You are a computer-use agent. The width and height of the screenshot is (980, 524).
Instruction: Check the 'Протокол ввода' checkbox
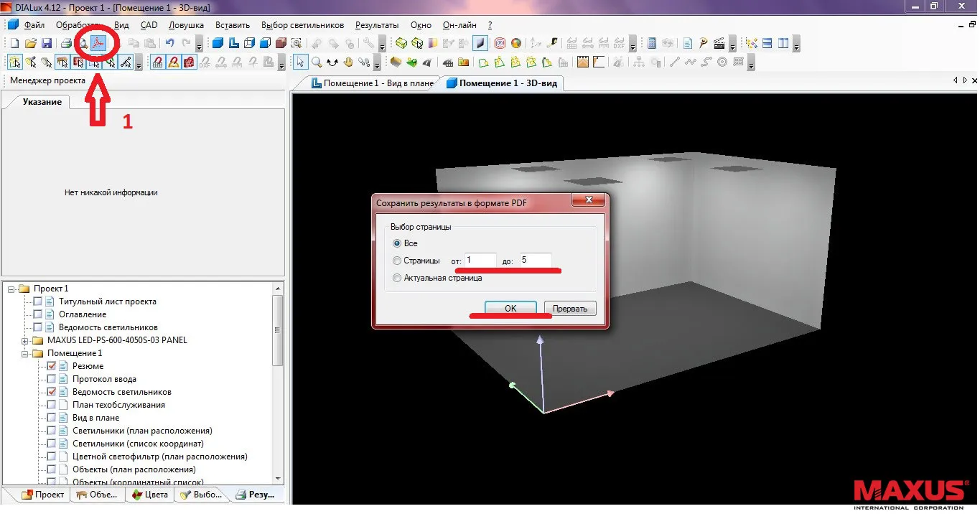[51, 379]
